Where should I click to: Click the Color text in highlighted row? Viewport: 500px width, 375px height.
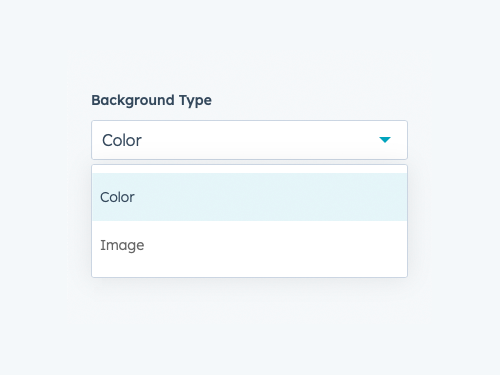click(x=117, y=197)
